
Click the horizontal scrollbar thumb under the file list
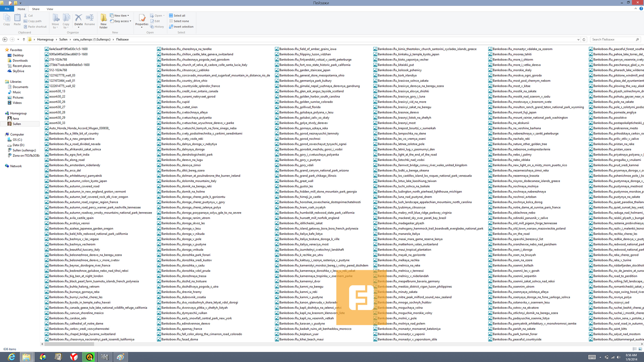[69, 344]
